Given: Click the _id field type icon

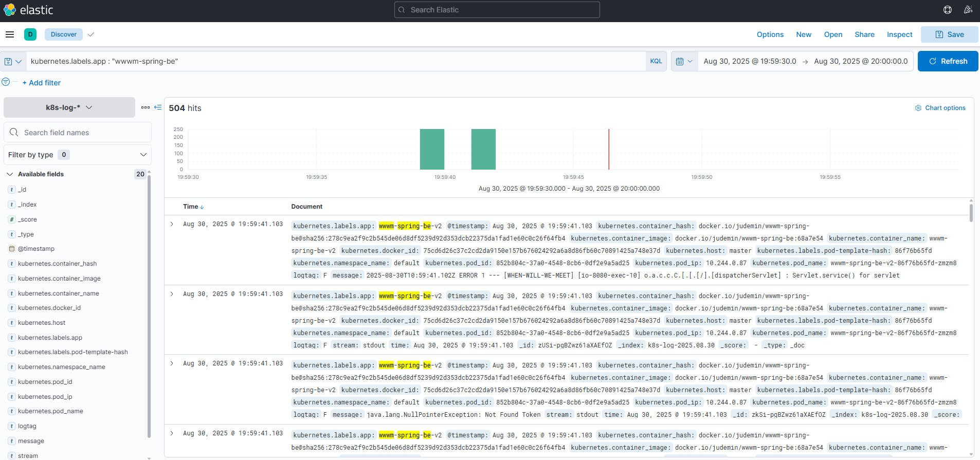Looking at the screenshot, I should (12, 190).
